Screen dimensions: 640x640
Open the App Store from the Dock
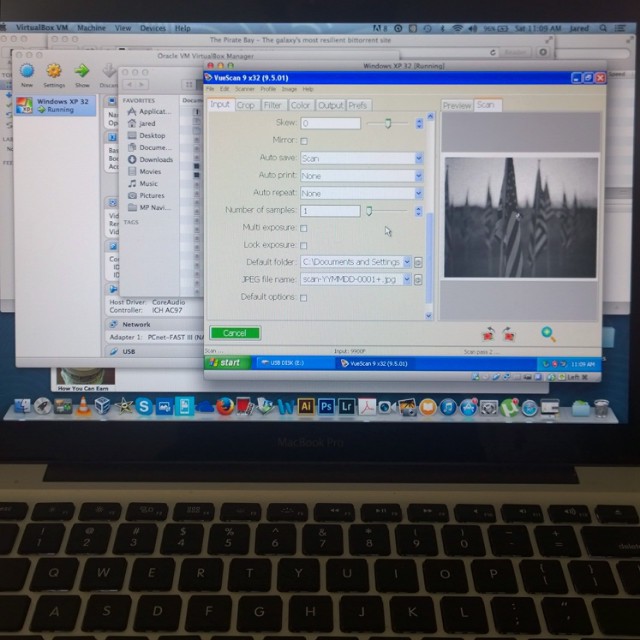pyautogui.click(x=468, y=407)
